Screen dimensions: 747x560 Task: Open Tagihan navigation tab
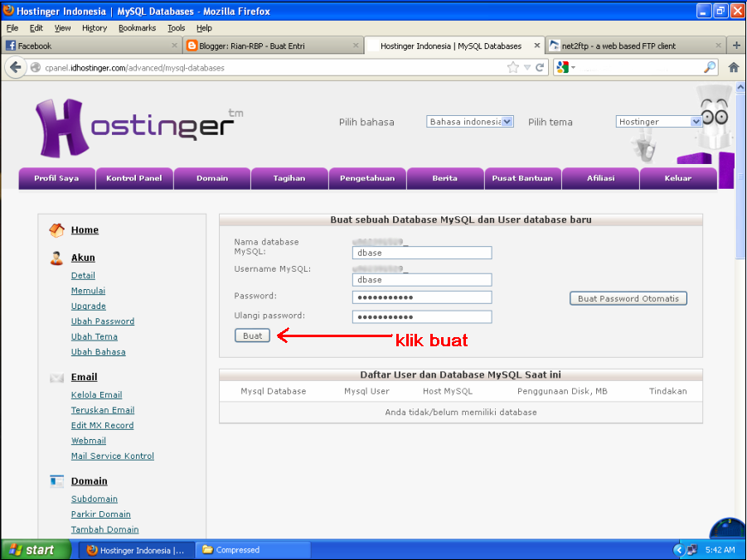point(289,178)
